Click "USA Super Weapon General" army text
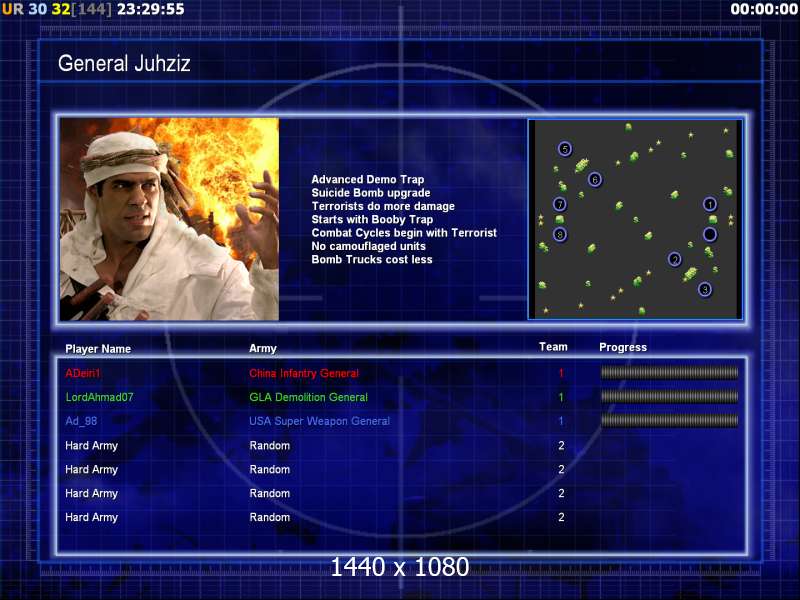Image resolution: width=800 pixels, height=600 pixels. [x=319, y=421]
